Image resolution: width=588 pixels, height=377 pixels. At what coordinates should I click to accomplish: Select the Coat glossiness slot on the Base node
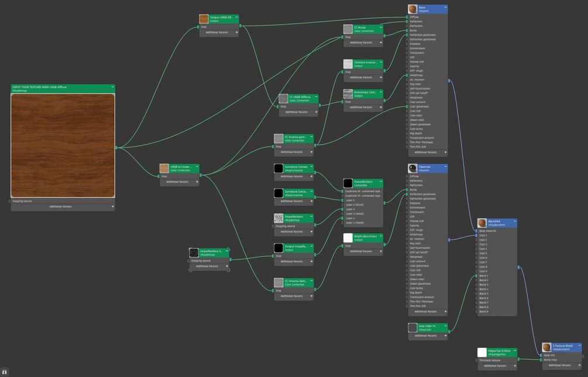coord(428,107)
